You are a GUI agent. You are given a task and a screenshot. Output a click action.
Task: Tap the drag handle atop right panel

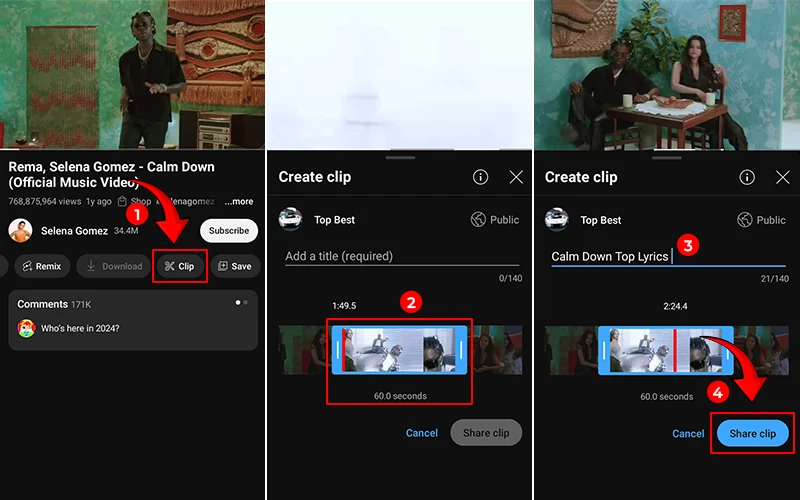(x=666, y=158)
